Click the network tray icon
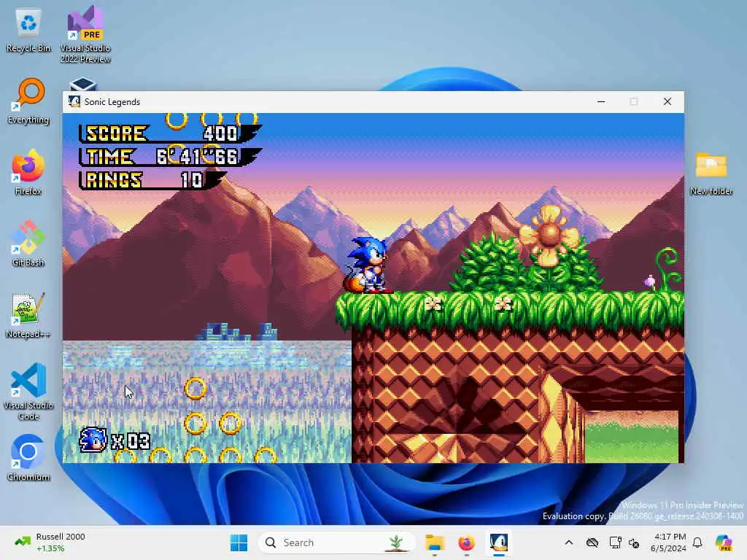747x560 pixels. coord(634,542)
